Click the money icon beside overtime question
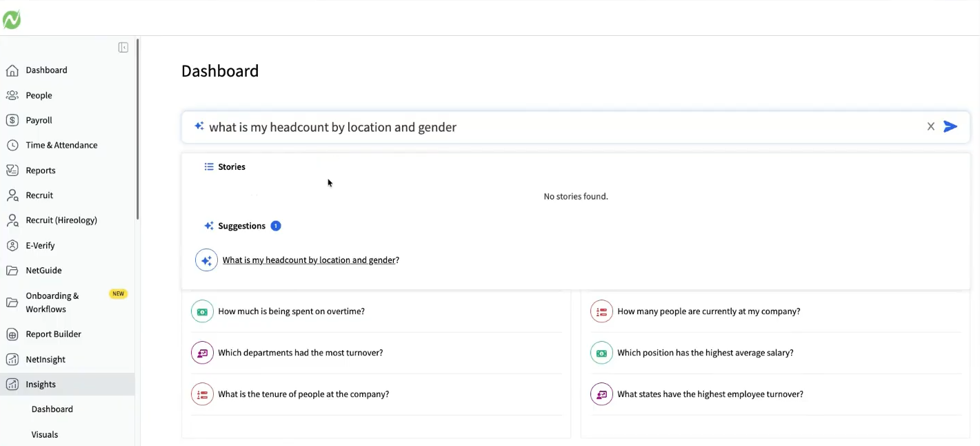Screen dimensions: 980x446 coord(202,311)
